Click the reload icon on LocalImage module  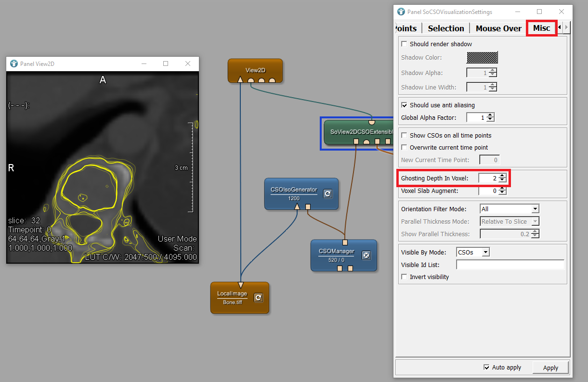tap(258, 297)
